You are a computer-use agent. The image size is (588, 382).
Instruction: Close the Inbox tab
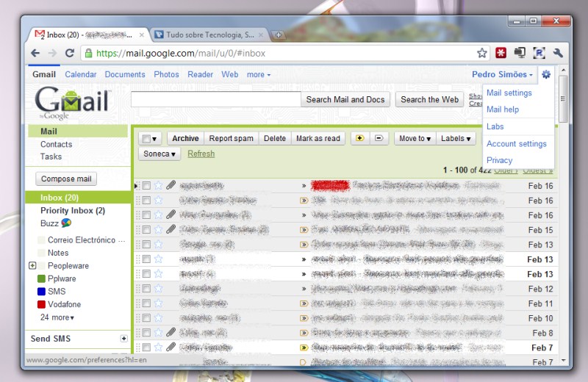pyautogui.click(x=141, y=35)
